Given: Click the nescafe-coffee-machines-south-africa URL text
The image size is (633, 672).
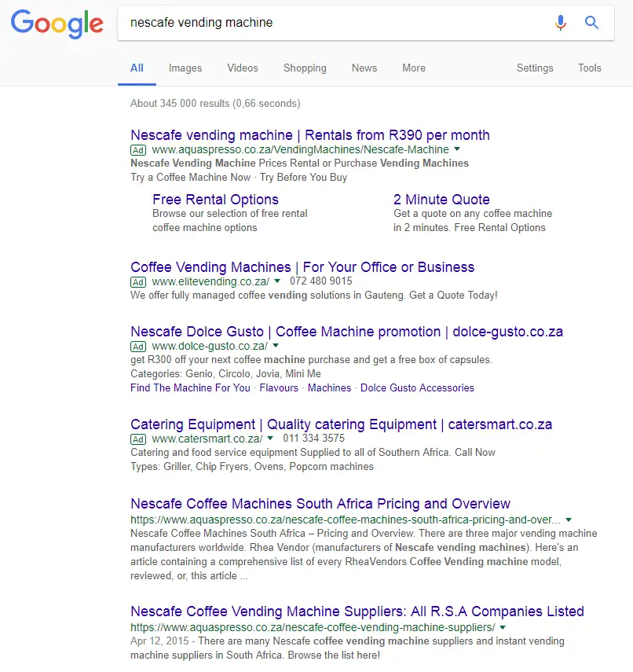Looking at the screenshot, I should (x=346, y=520).
